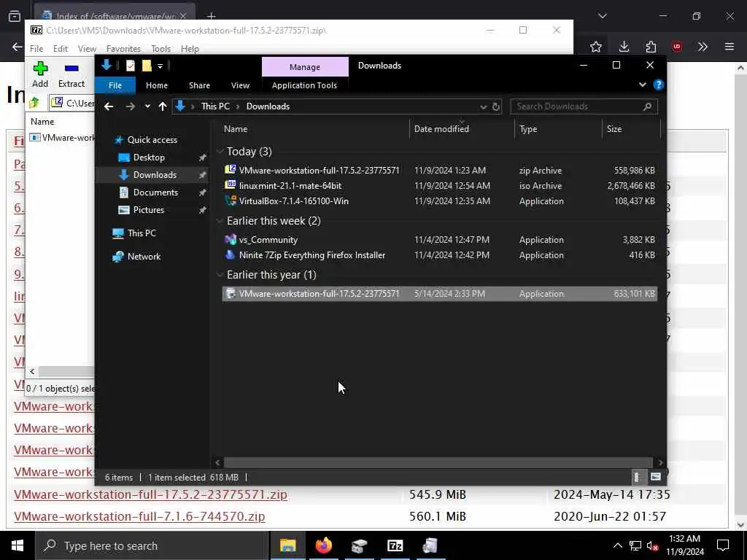Viewport: 747px width, 560px height.
Task: Open the Explorer View ribbon tab
Action: tap(240, 85)
